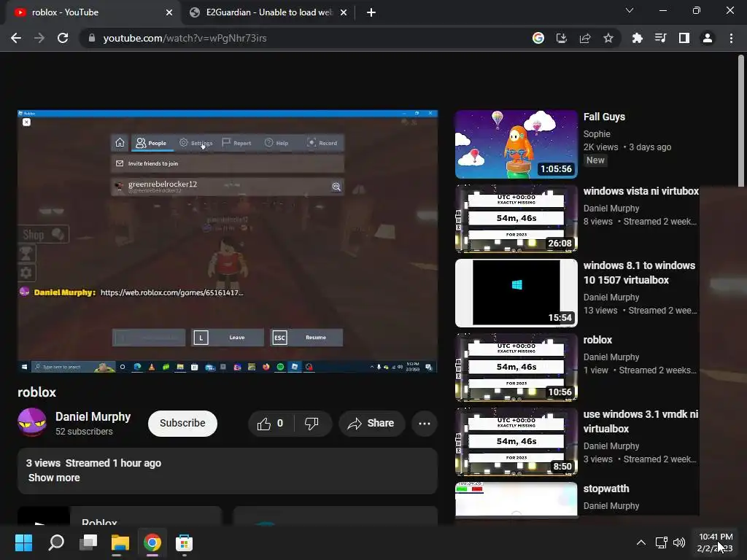This screenshot has height=560, width=747.
Task: Subscribe to Daniel Murphy
Action: 182,424
